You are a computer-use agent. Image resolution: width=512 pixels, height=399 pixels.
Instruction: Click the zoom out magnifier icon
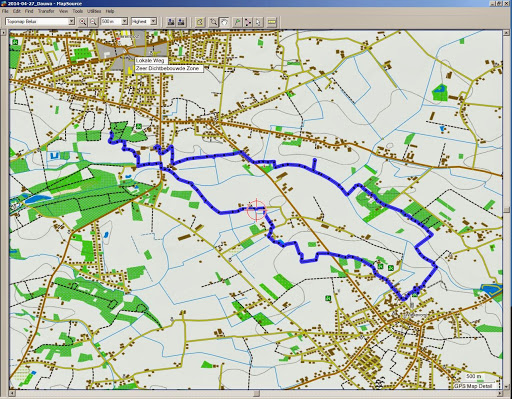point(93,22)
